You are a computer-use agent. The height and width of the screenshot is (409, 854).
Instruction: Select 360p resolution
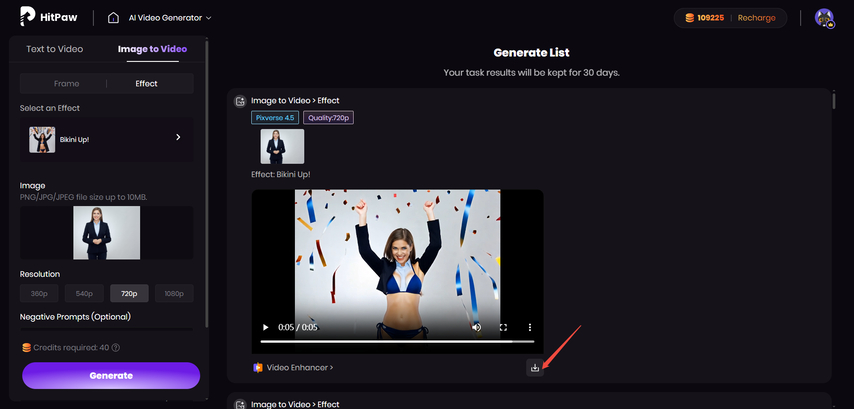39,294
